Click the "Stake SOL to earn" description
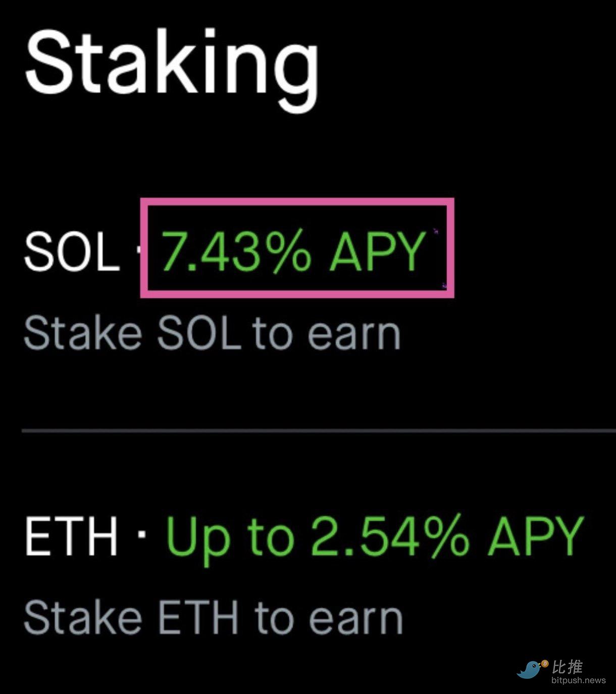Viewport: 616px width, 694px height. pos(212,333)
